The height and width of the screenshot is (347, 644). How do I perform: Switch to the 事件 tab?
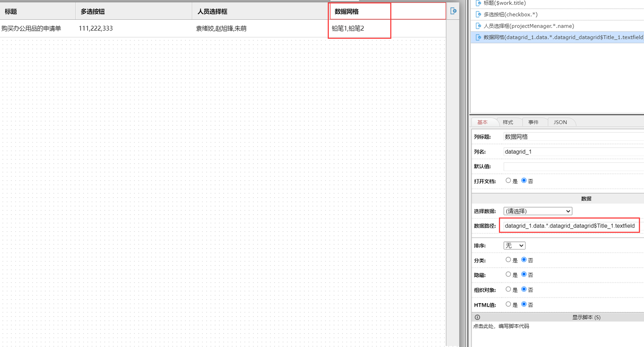[533, 122]
